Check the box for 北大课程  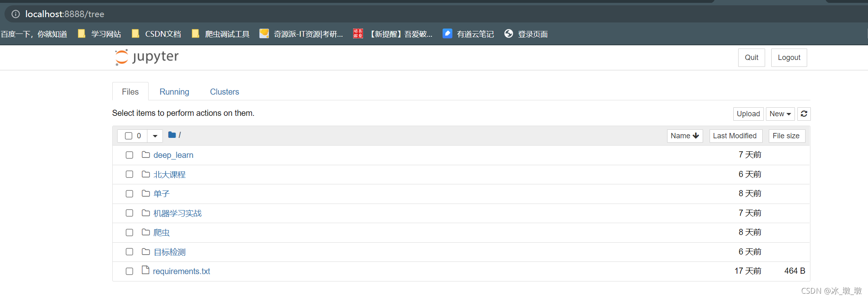[129, 174]
